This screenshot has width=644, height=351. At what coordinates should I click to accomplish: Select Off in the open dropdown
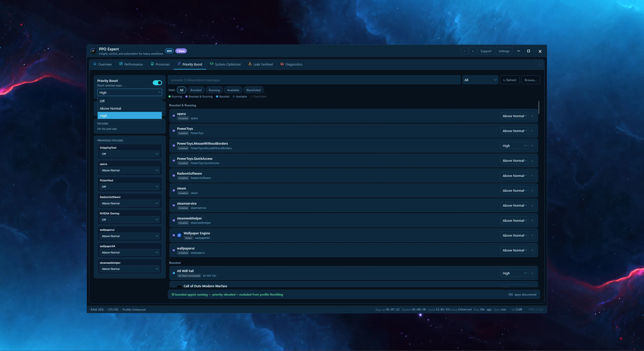pos(130,101)
